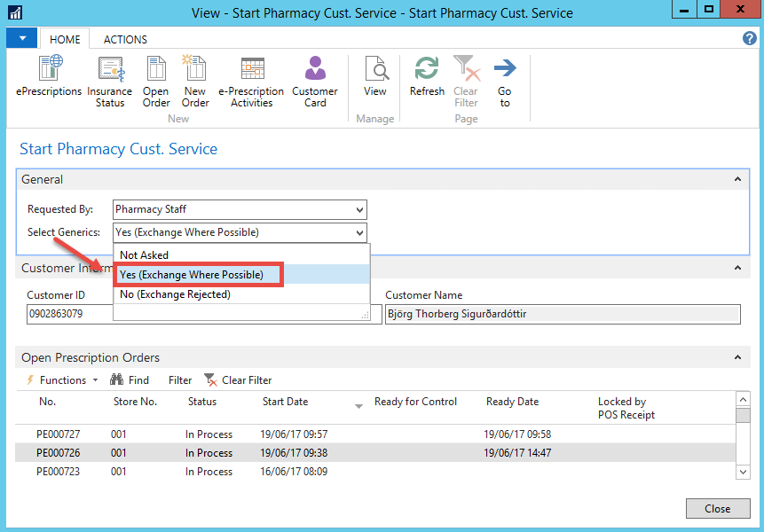Collapse the Open Prescription Orders section

[x=737, y=357]
